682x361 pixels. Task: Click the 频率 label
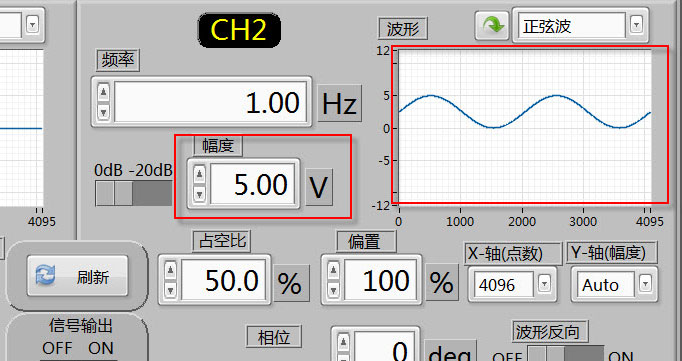(118, 60)
